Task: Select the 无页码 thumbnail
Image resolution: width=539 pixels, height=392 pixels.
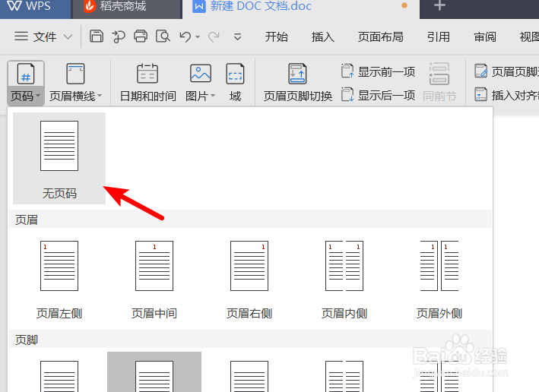Action: tap(59, 158)
